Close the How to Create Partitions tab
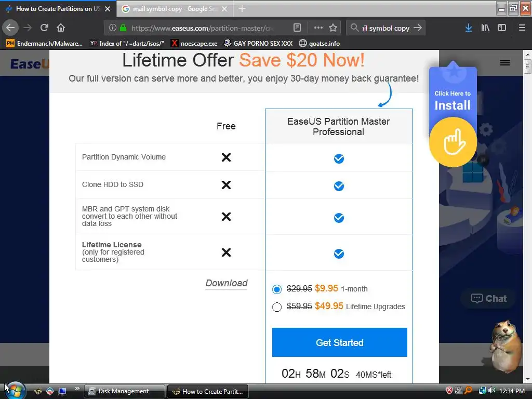The image size is (532, 399). coord(108,9)
